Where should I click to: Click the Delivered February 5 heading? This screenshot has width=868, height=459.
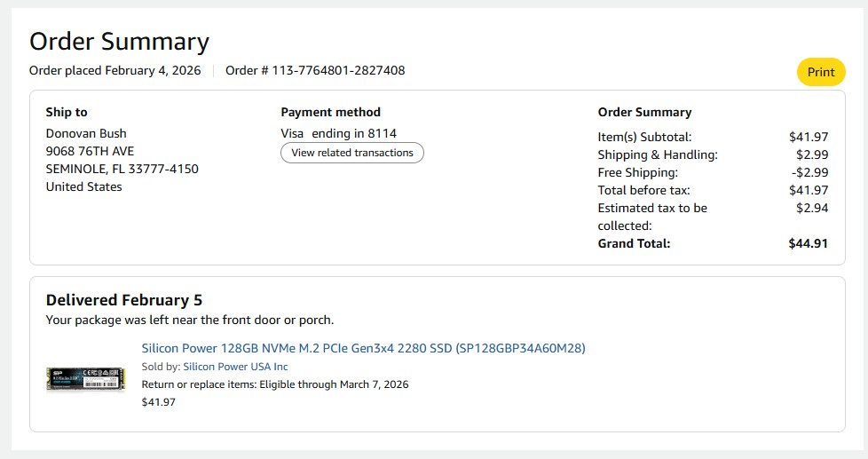tap(124, 300)
